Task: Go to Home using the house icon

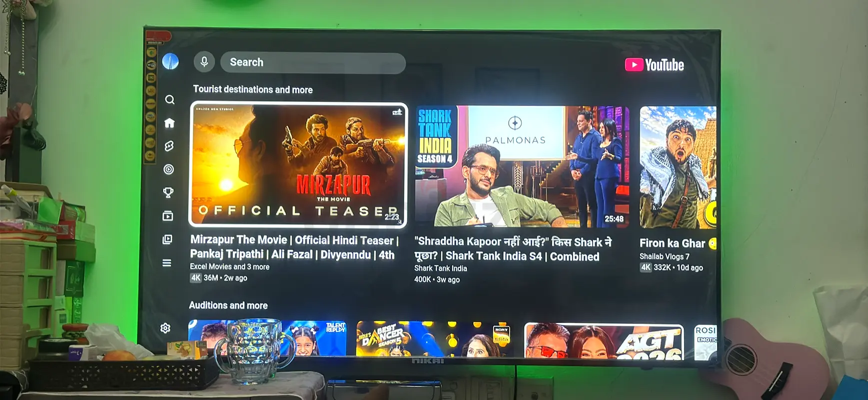Action: [169, 122]
